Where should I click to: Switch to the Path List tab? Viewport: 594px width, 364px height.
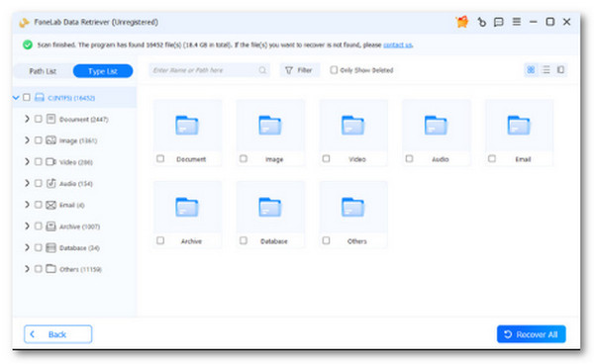[43, 71]
